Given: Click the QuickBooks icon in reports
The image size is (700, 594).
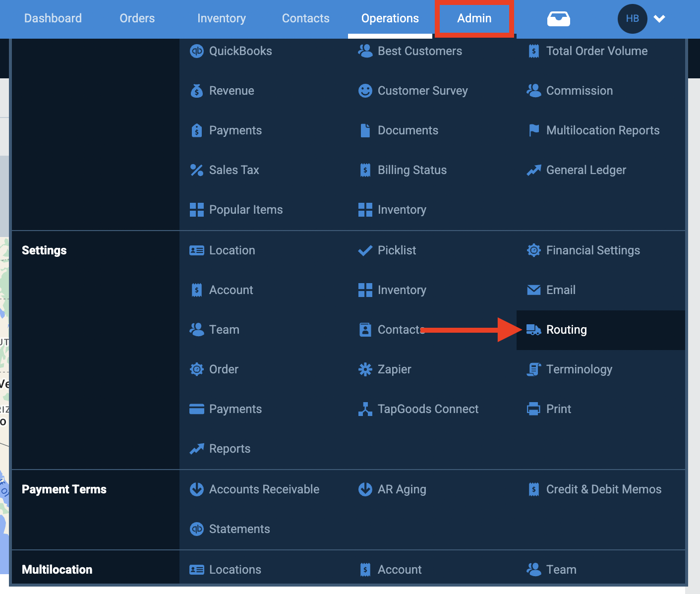Looking at the screenshot, I should (197, 51).
